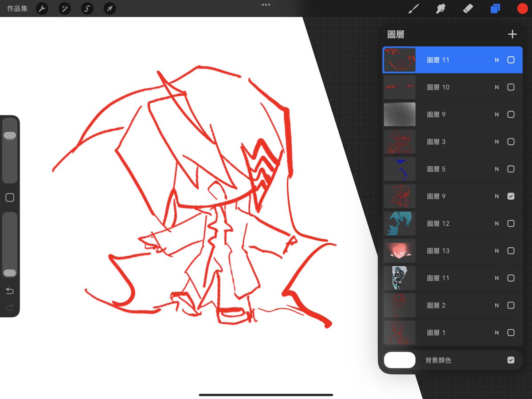
Task: Hide the checked 圖層 9 layer
Action: [x=511, y=196]
